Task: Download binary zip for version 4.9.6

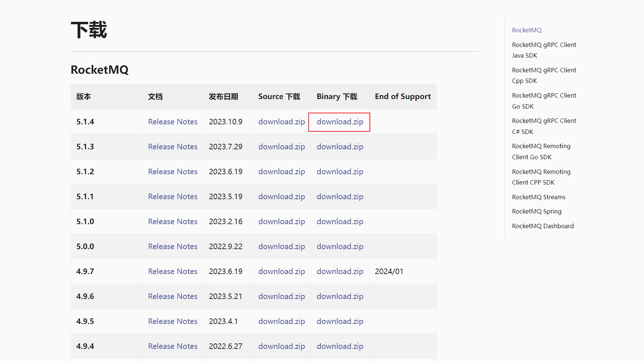Action: coord(340,296)
